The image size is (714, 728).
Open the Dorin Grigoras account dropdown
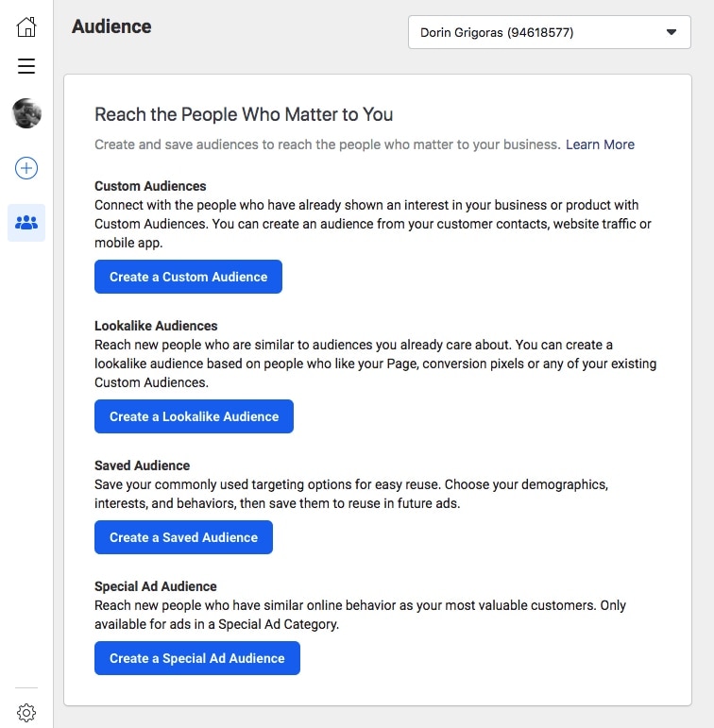(x=538, y=32)
